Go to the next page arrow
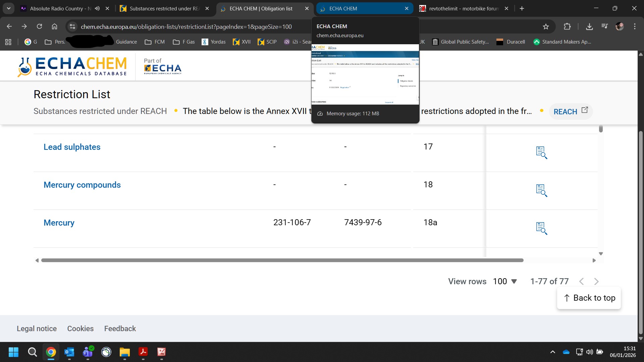The image size is (644, 362). [596, 282]
